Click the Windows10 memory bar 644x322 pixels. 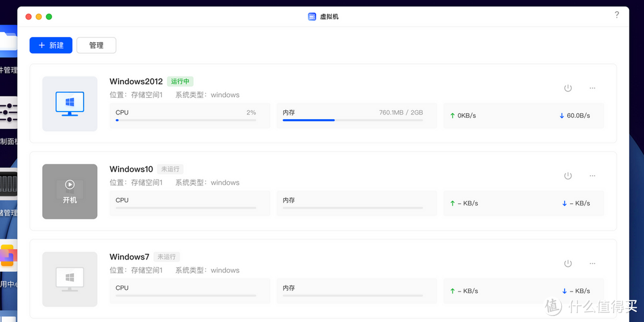[353, 208]
